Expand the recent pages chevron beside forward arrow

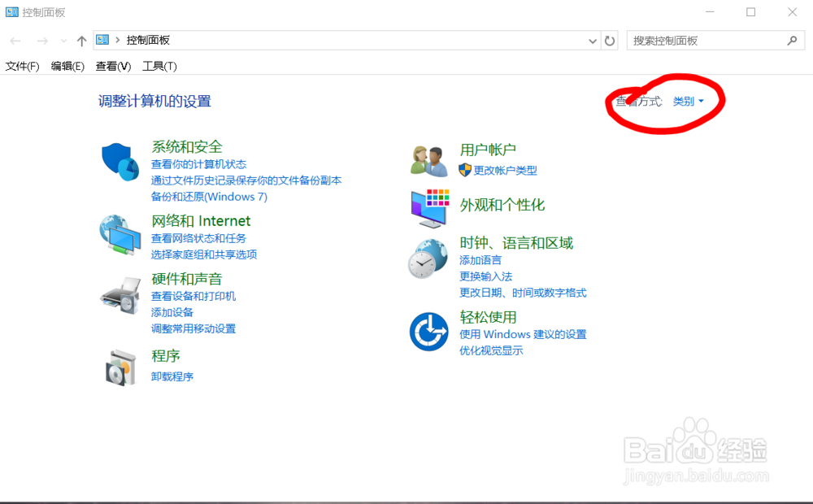click(63, 40)
